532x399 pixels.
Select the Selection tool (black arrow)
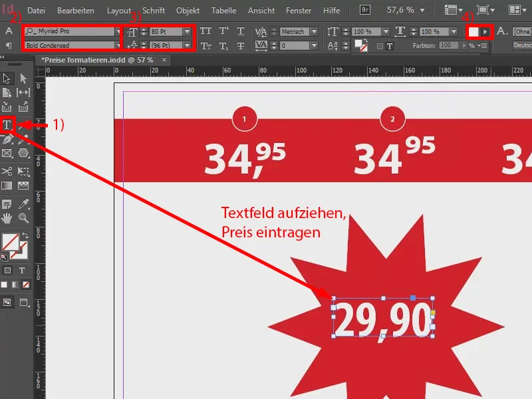[7, 78]
